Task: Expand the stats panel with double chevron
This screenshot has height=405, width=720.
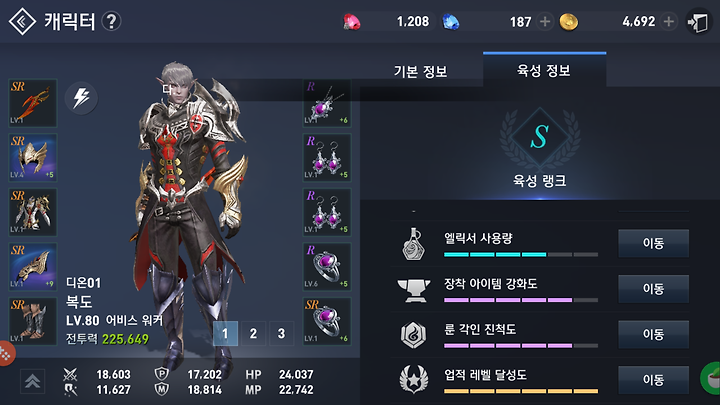Action: pyautogui.click(x=32, y=381)
